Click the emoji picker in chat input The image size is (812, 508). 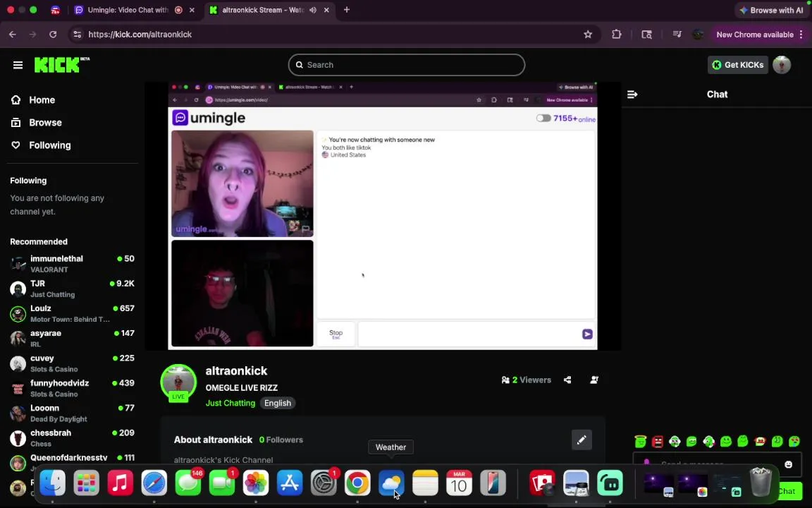[x=788, y=464]
